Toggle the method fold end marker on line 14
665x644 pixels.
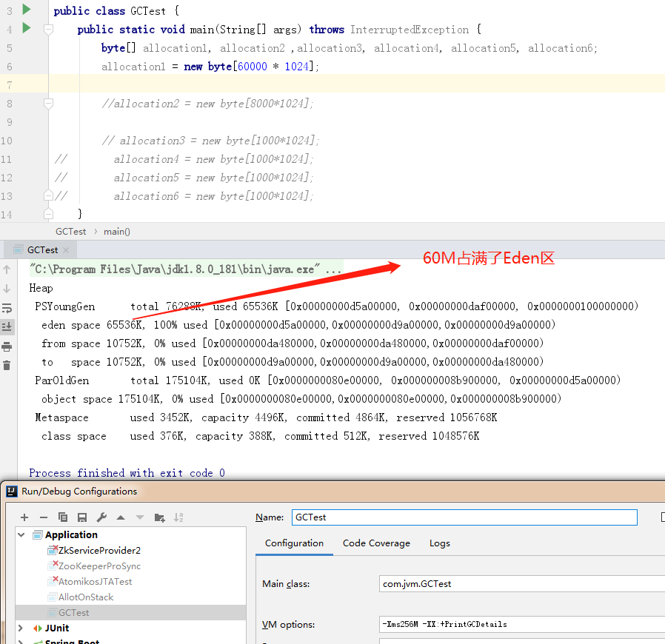(49, 214)
